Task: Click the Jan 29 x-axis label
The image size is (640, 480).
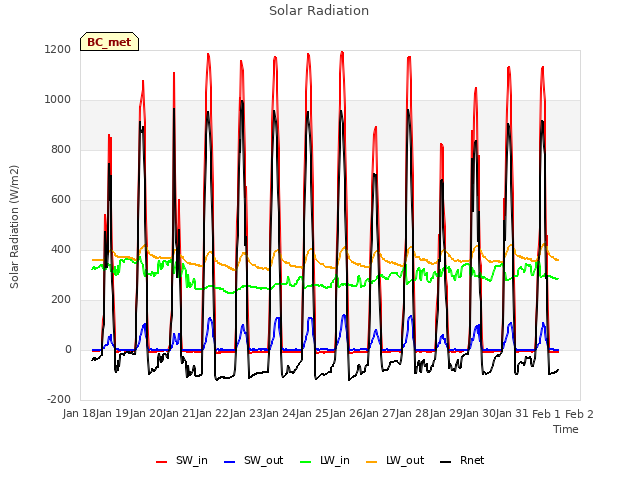Action: pos(446,413)
